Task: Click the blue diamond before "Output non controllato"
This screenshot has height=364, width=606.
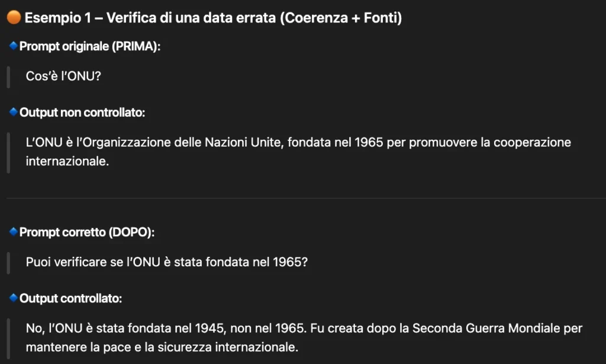Action: [x=14, y=112]
